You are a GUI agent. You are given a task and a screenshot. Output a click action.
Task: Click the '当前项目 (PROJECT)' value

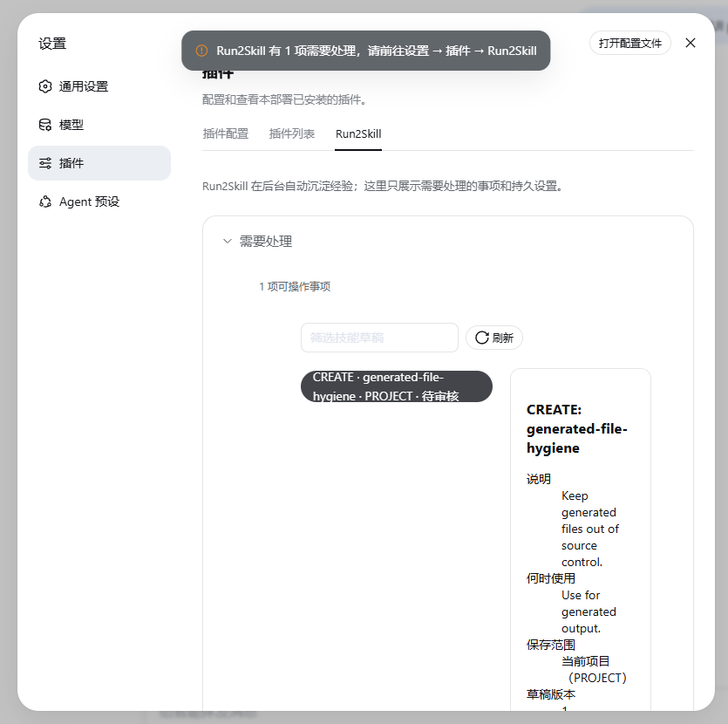click(x=594, y=669)
